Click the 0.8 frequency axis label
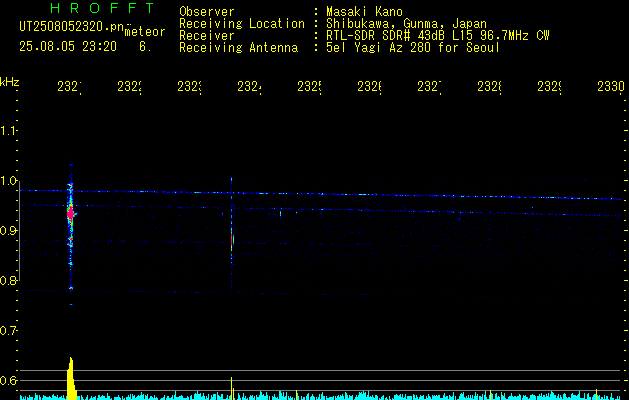 pos(8,280)
